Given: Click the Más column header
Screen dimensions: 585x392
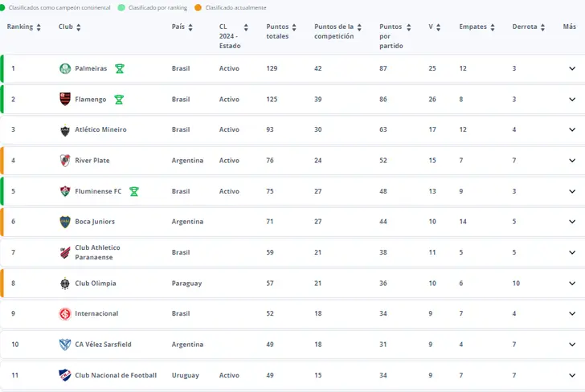Looking at the screenshot, I should coord(569,27).
